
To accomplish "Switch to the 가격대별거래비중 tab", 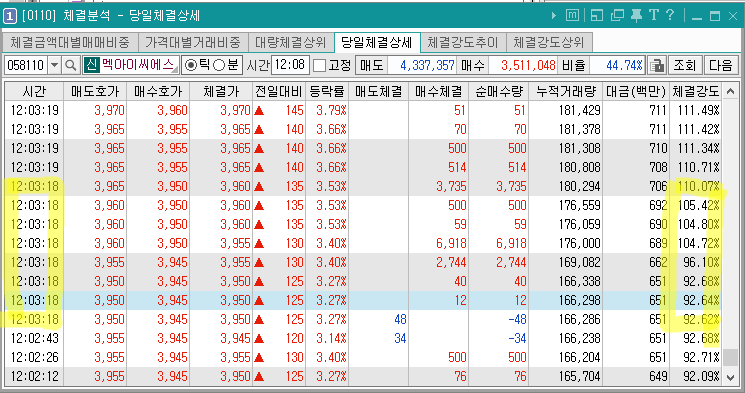I will (193, 43).
